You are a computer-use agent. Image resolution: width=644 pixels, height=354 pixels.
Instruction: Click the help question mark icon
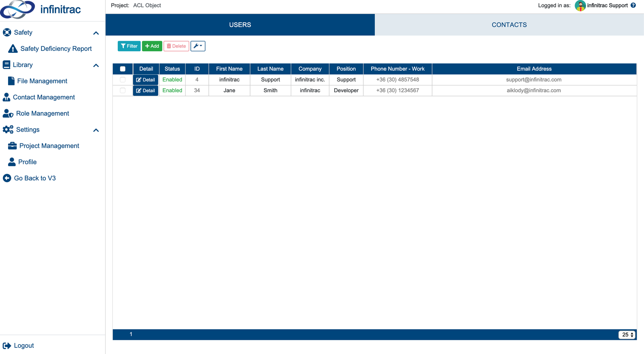point(633,5)
